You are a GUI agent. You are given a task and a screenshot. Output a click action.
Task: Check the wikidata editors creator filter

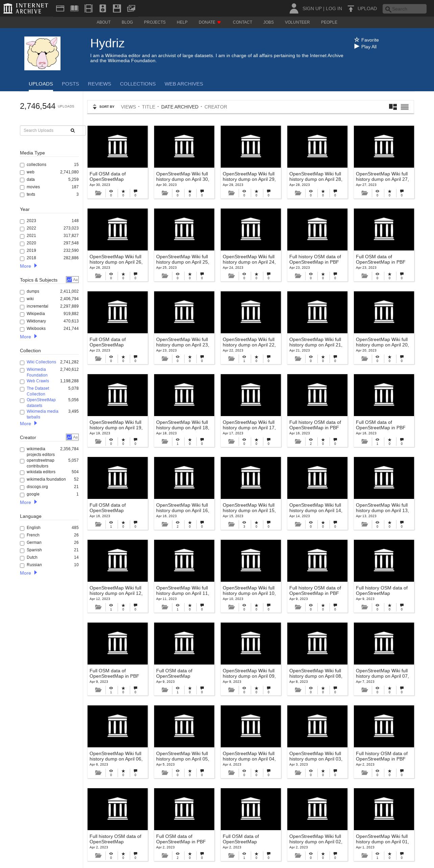coord(22,473)
